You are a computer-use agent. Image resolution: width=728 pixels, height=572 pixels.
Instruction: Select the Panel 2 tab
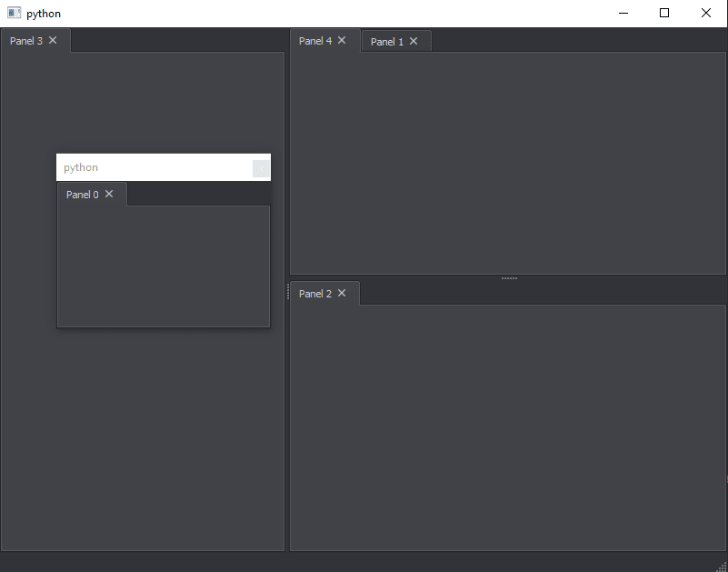tap(315, 293)
